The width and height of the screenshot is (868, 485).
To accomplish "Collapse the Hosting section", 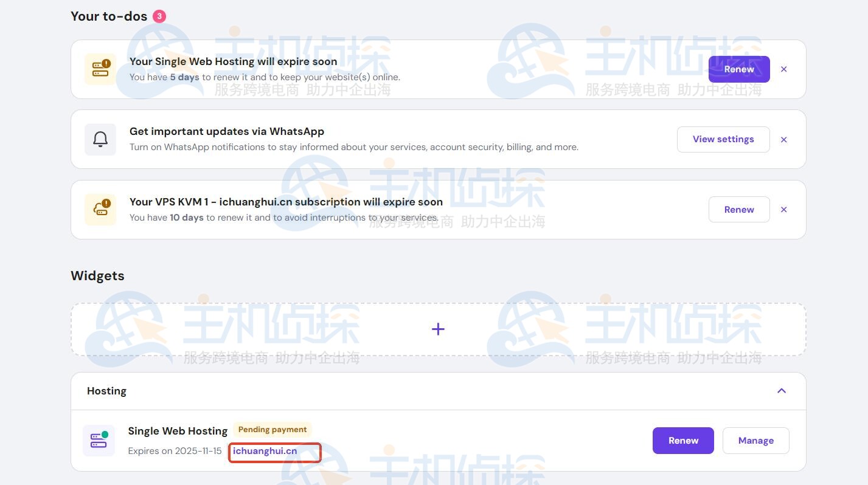I will 782,391.
